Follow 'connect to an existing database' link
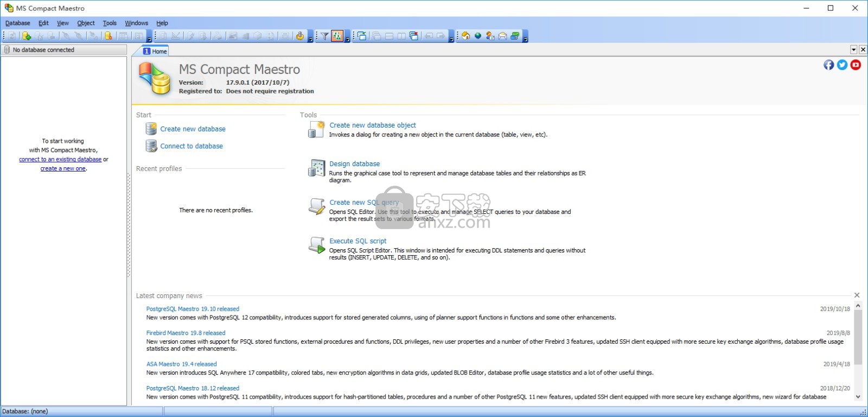Viewport: 868px width, 417px height. tap(60, 159)
